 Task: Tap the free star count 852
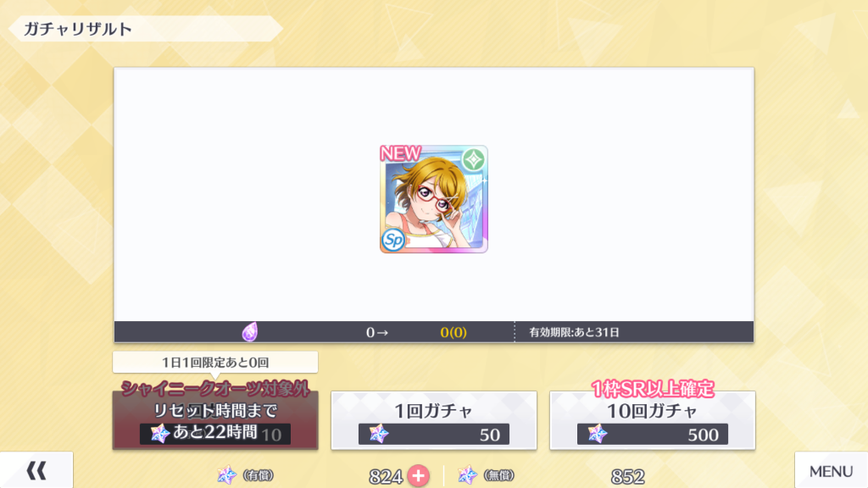point(628,476)
